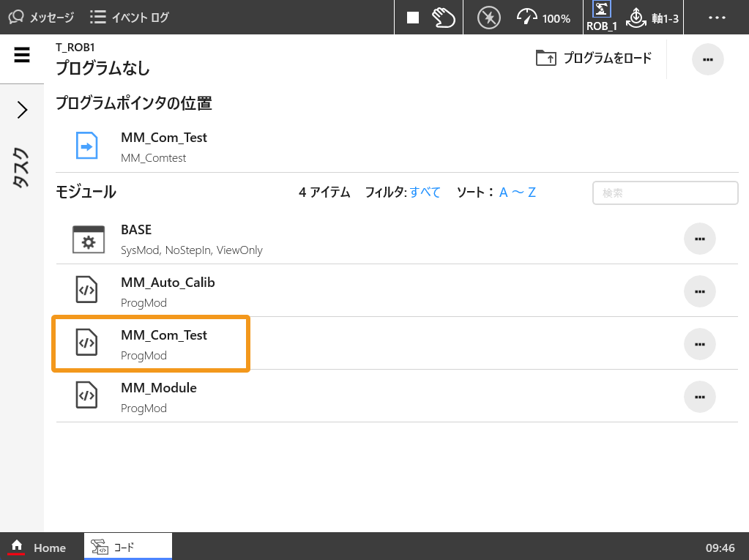
Task: Change filter via すべて link
Action: [425, 193]
